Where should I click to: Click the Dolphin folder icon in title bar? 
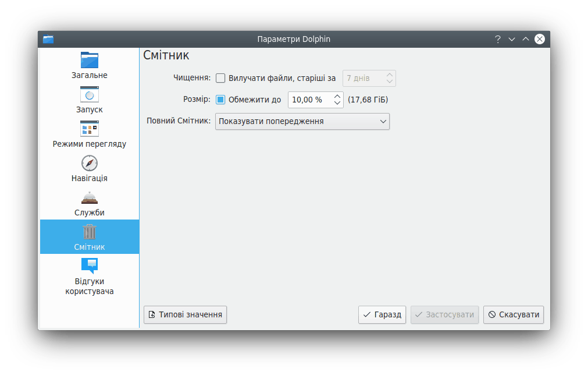pos(48,39)
